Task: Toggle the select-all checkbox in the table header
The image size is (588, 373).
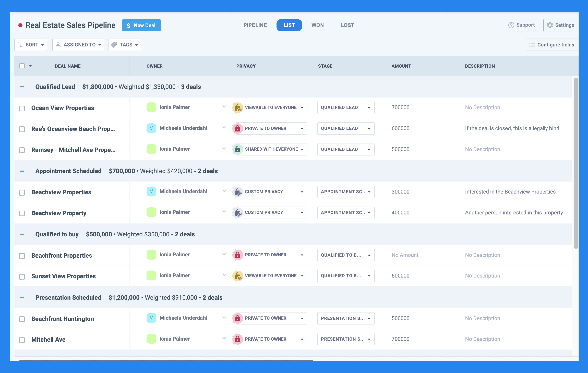Action: click(22, 66)
